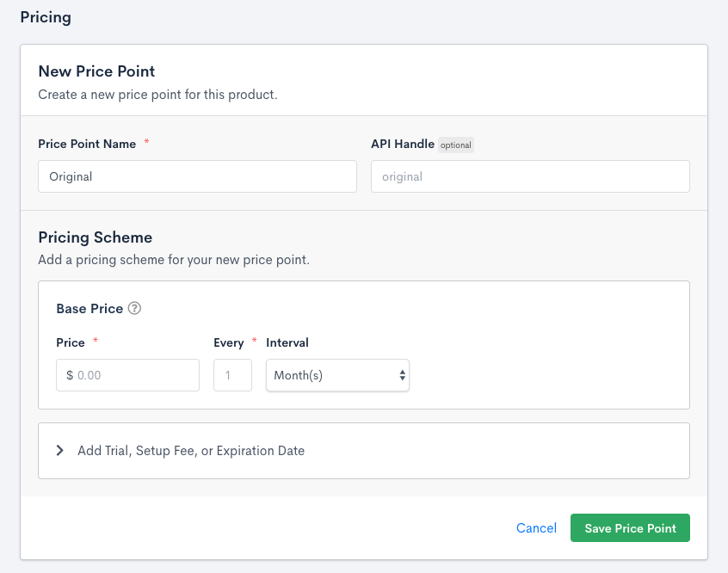Click the Save Price Point button
The image size is (728, 573).
[x=630, y=528]
